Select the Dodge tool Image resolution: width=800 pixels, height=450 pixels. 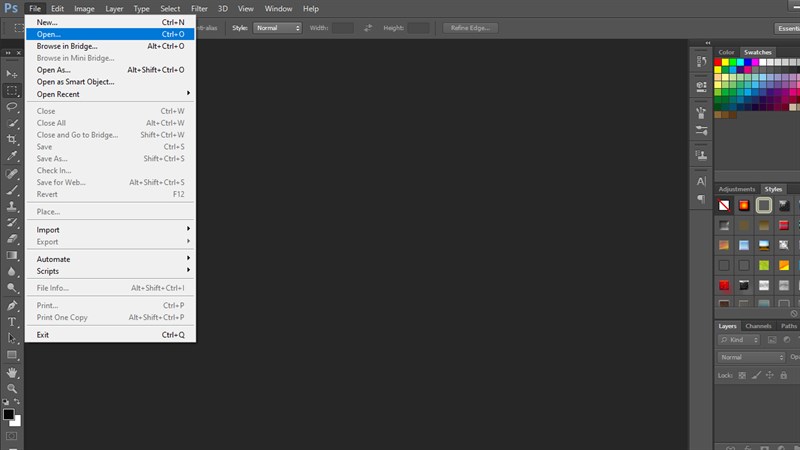pos(12,288)
